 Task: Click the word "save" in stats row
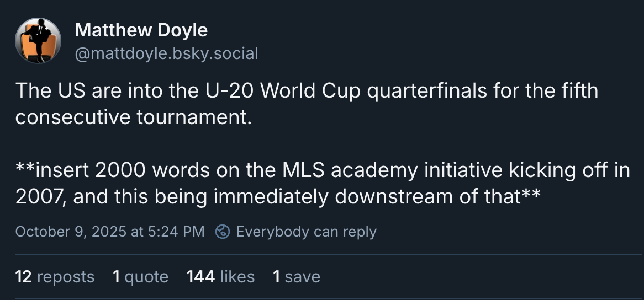pyautogui.click(x=303, y=276)
